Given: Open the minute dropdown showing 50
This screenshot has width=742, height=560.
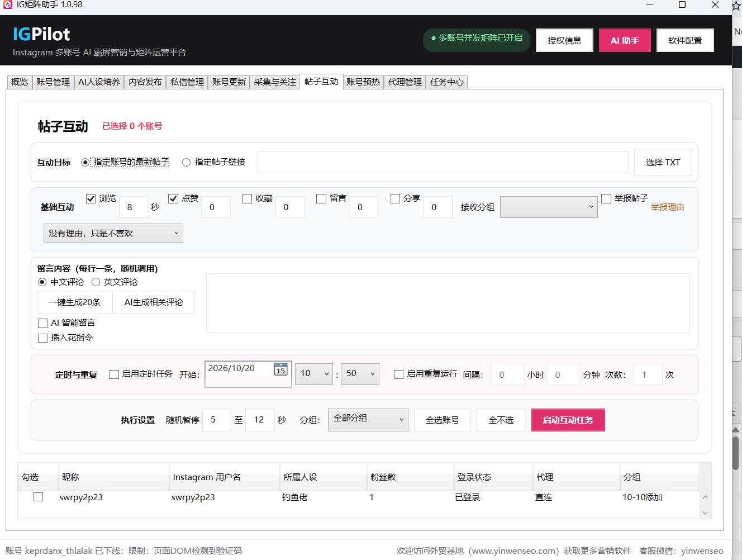Looking at the screenshot, I should point(360,374).
